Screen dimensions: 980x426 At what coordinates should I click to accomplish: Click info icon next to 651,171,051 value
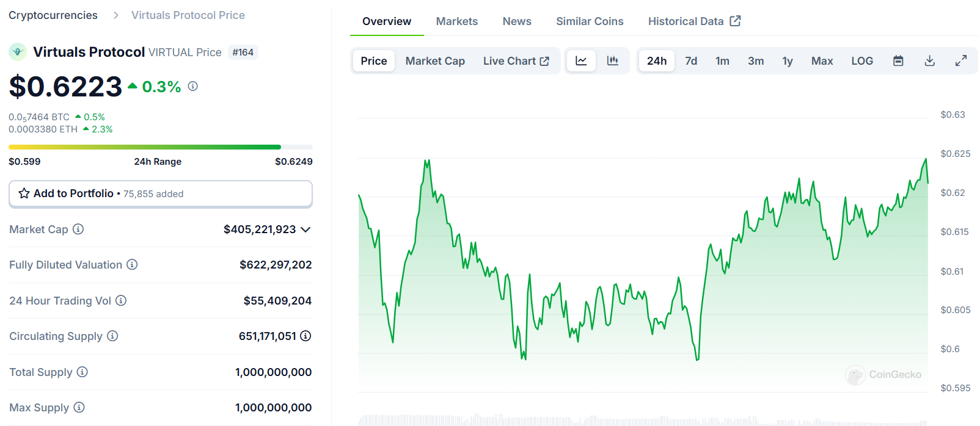[x=305, y=336]
